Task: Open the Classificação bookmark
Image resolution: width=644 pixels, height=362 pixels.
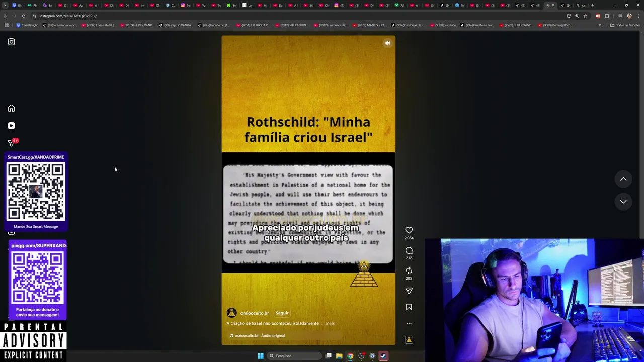Action: (27, 25)
